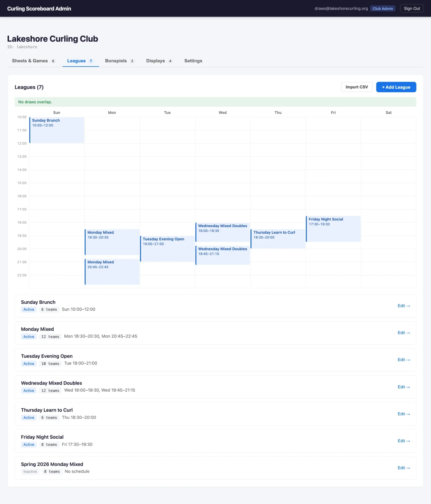
Task: Edit the Monday Mixed league
Action: (404, 333)
